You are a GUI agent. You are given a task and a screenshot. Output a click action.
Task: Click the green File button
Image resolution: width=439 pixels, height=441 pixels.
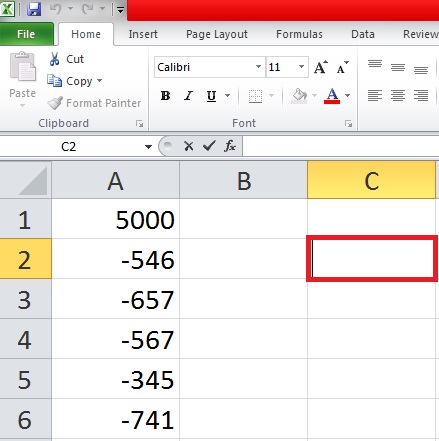(26, 34)
